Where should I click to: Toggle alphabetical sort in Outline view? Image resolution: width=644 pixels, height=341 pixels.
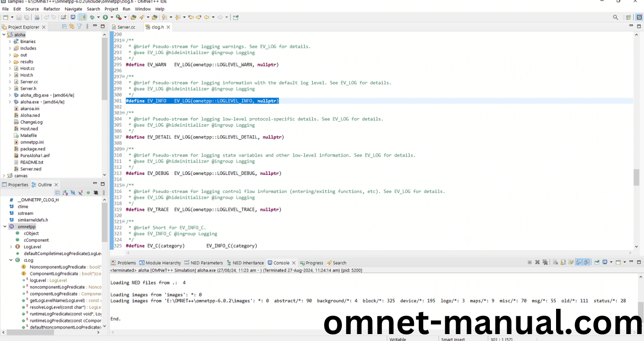[65, 193]
